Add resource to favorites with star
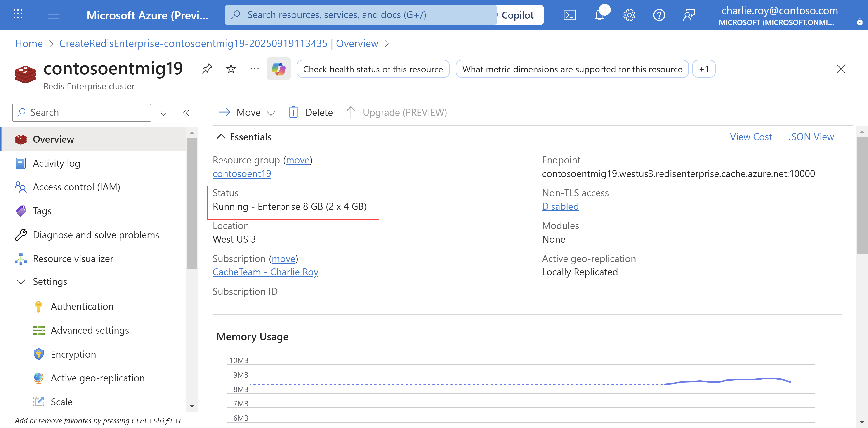868x428 pixels. pos(231,69)
